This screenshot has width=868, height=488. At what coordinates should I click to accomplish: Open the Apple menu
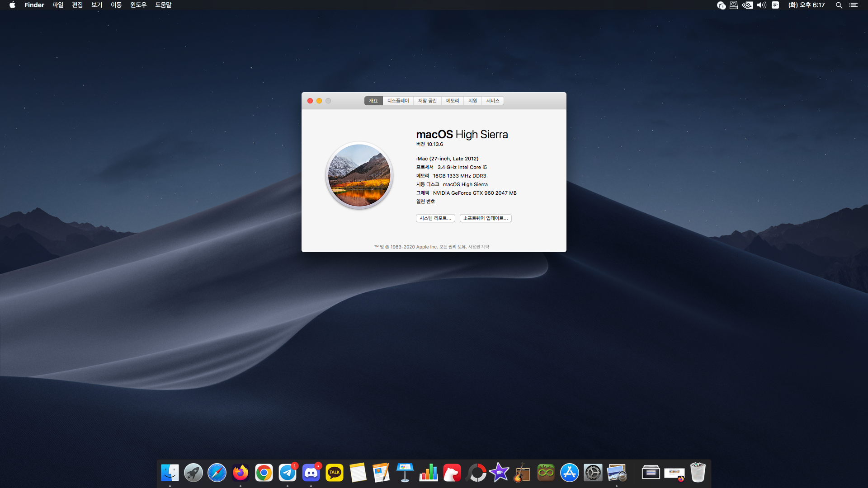[x=12, y=5]
